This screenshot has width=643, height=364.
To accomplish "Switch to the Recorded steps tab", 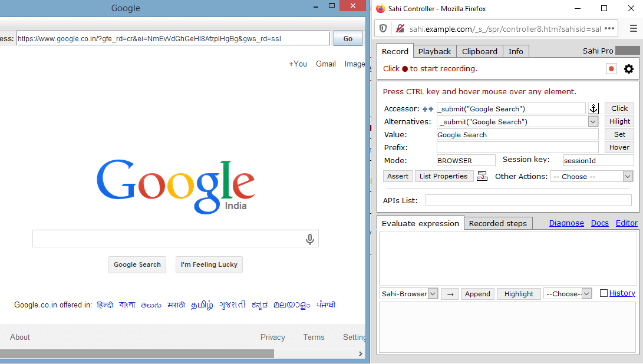I will pyautogui.click(x=498, y=223).
